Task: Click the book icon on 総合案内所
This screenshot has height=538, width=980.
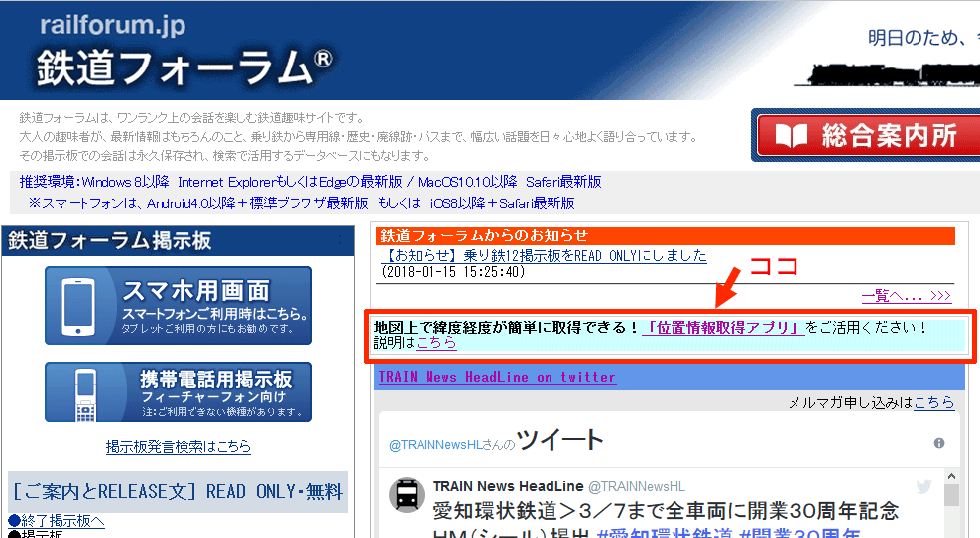Action: click(791, 136)
